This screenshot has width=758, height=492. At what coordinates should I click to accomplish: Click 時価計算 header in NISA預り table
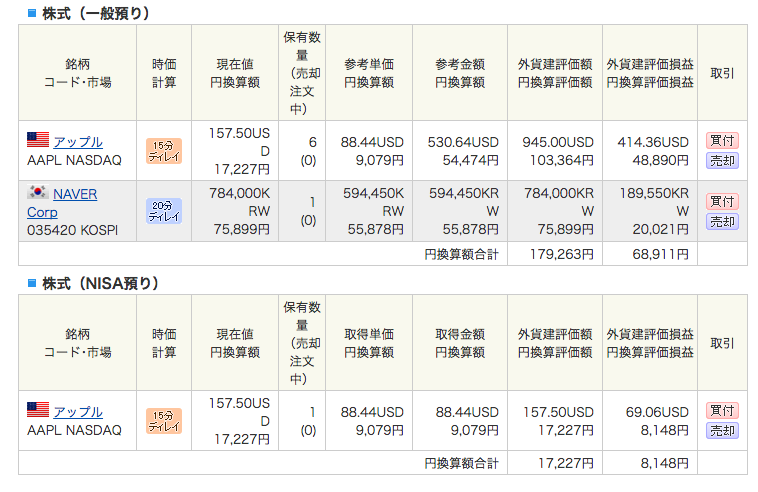164,343
